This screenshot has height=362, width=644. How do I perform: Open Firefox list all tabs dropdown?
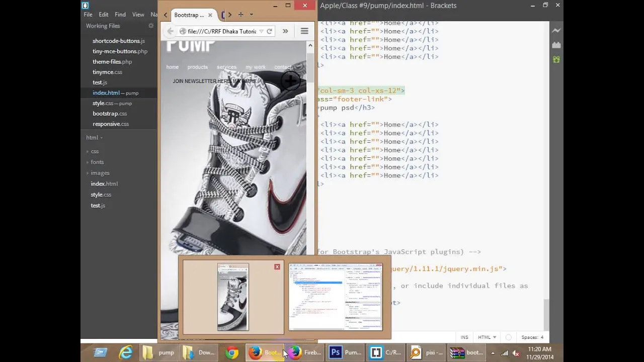[252, 15]
